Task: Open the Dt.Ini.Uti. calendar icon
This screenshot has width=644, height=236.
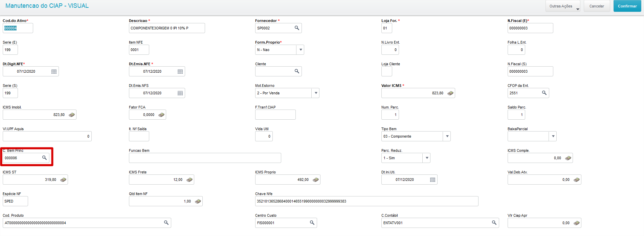Action: pos(432,180)
